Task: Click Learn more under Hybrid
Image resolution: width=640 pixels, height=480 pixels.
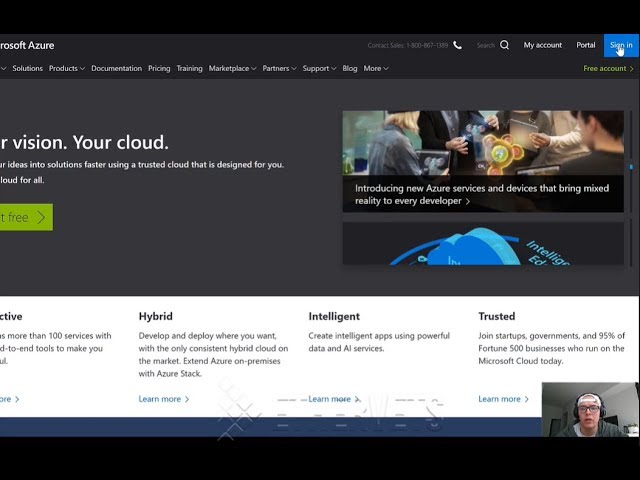Action: click(160, 399)
